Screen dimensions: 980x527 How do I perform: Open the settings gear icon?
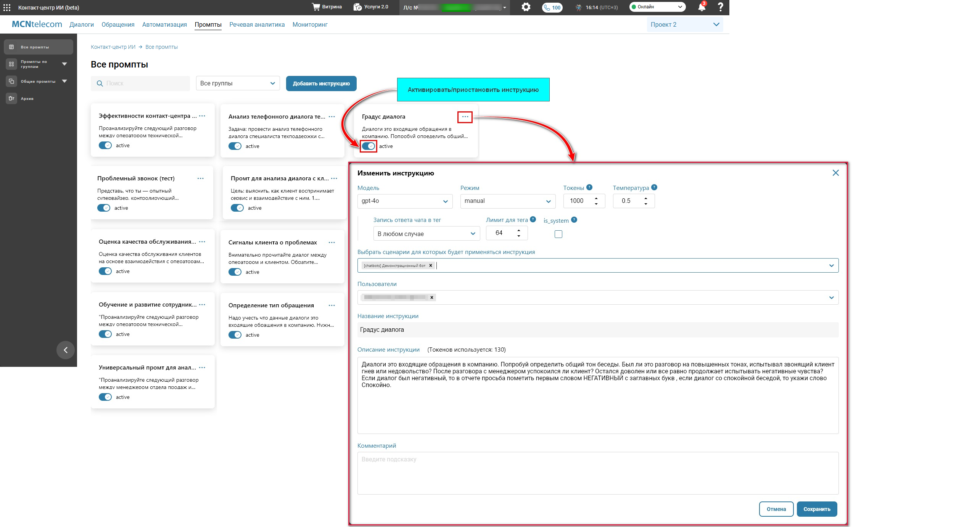coord(526,7)
